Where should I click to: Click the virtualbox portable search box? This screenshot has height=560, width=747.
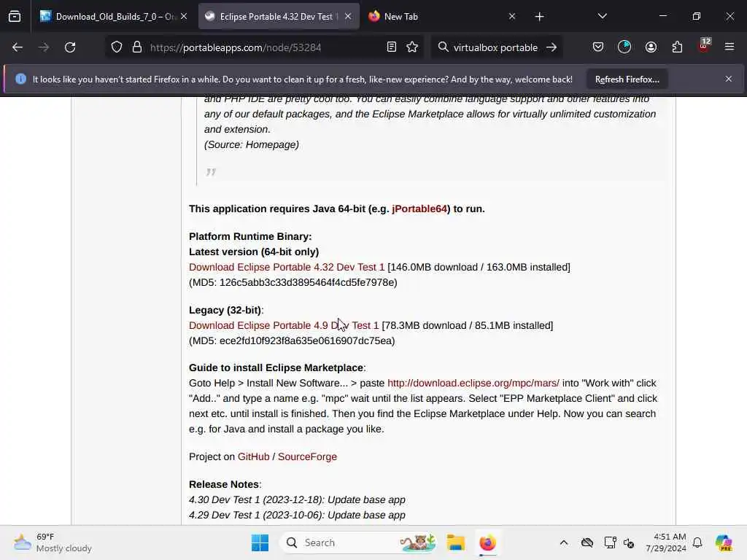[495, 47]
